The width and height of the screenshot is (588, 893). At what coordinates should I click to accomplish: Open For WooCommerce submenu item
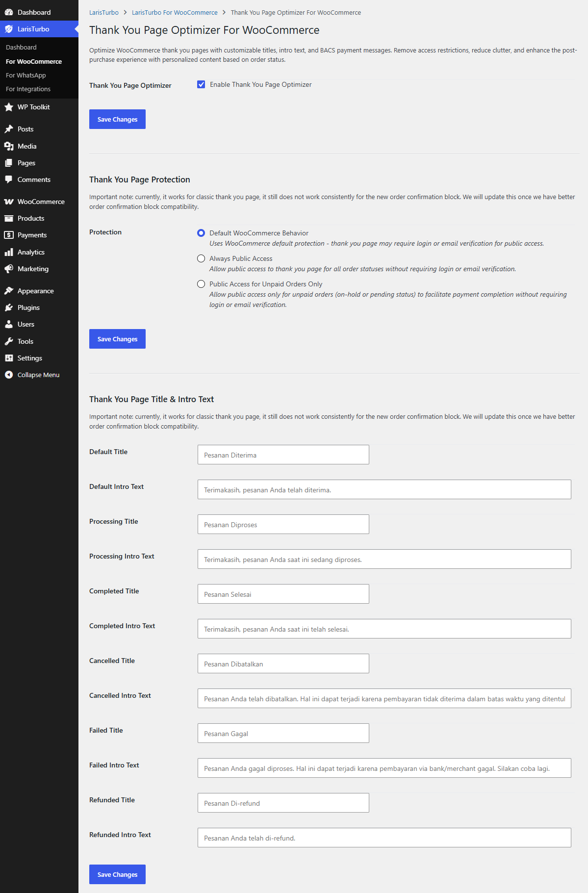(x=34, y=61)
